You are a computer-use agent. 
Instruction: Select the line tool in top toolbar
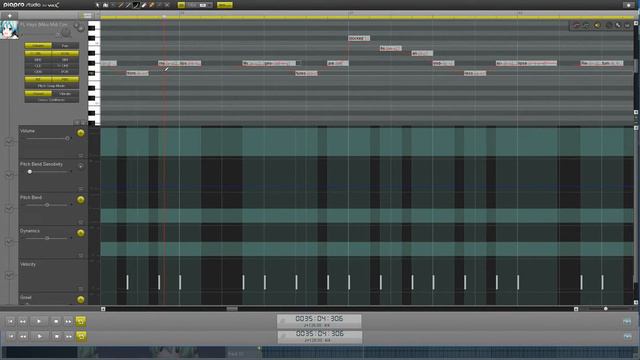[x=128, y=5]
